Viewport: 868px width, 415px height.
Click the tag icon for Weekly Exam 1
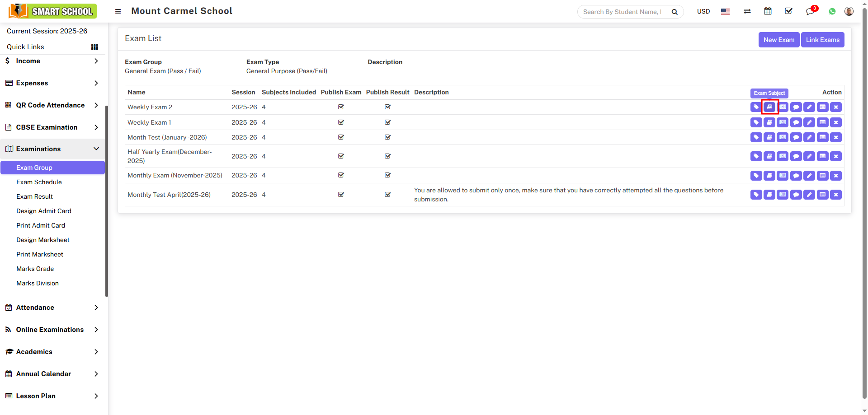(x=756, y=122)
